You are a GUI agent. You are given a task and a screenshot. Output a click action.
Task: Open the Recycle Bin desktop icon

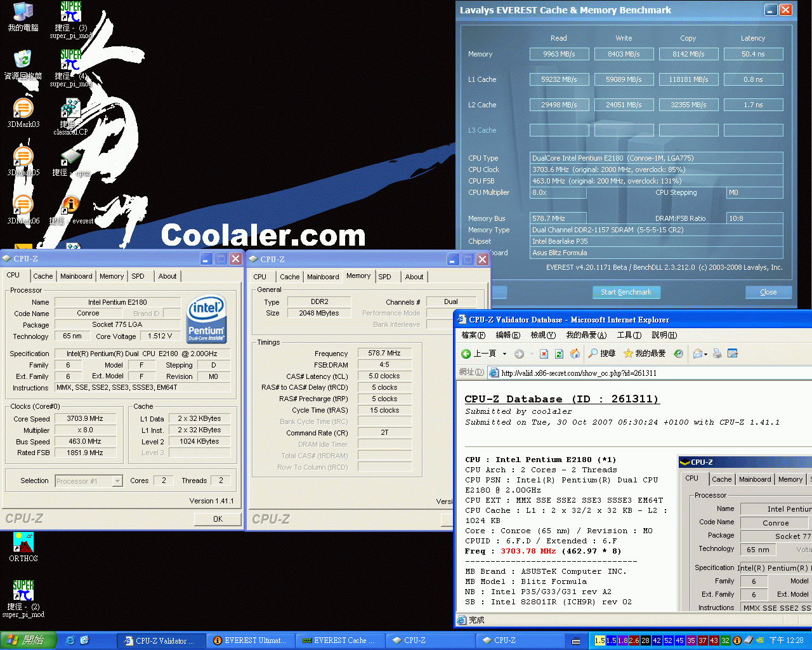coord(23,65)
